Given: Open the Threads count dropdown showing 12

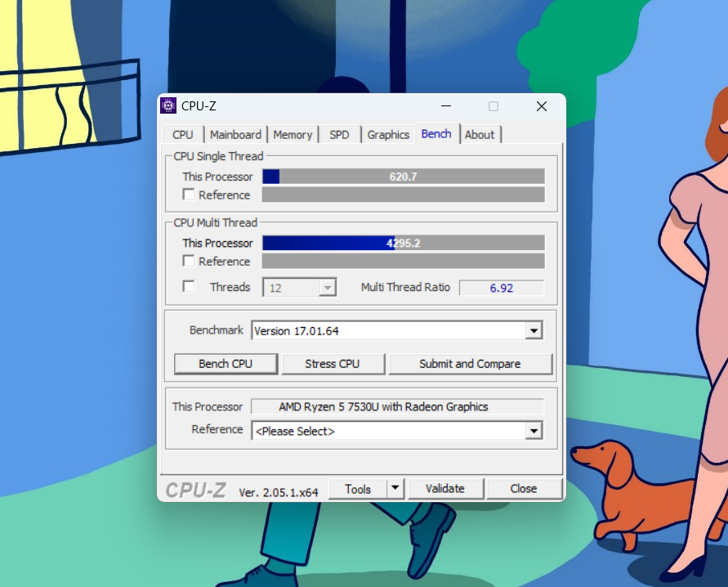Looking at the screenshot, I should point(300,288).
